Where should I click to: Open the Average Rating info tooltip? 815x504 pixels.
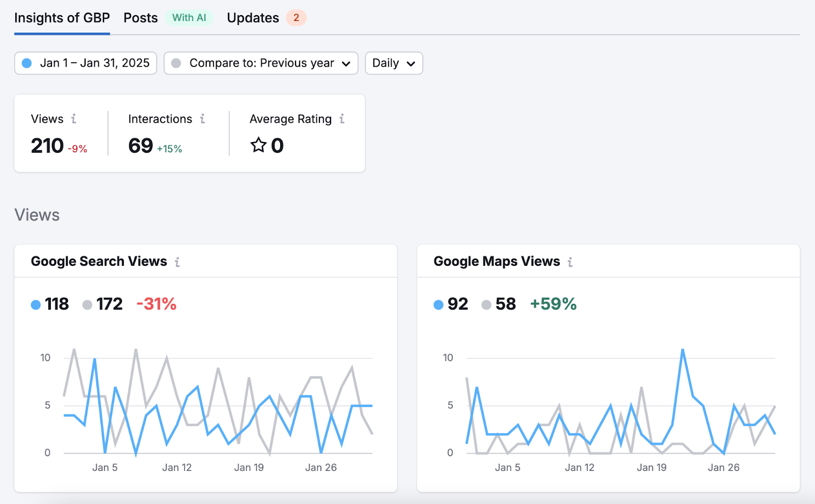342,119
